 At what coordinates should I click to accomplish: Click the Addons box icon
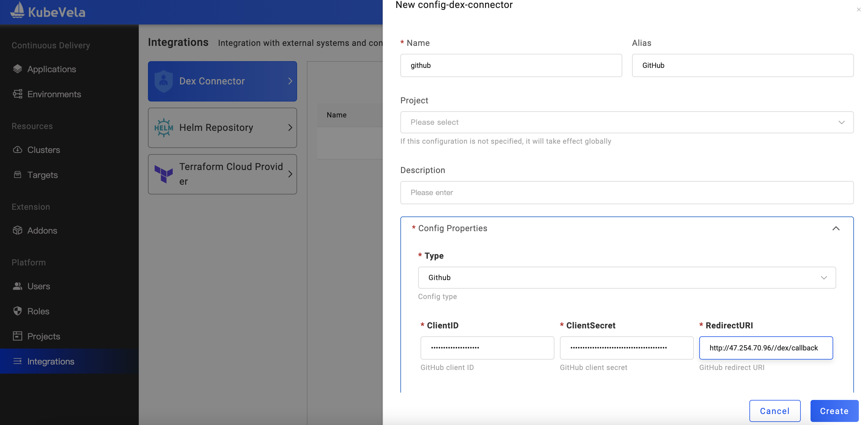[x=17, y=231]
